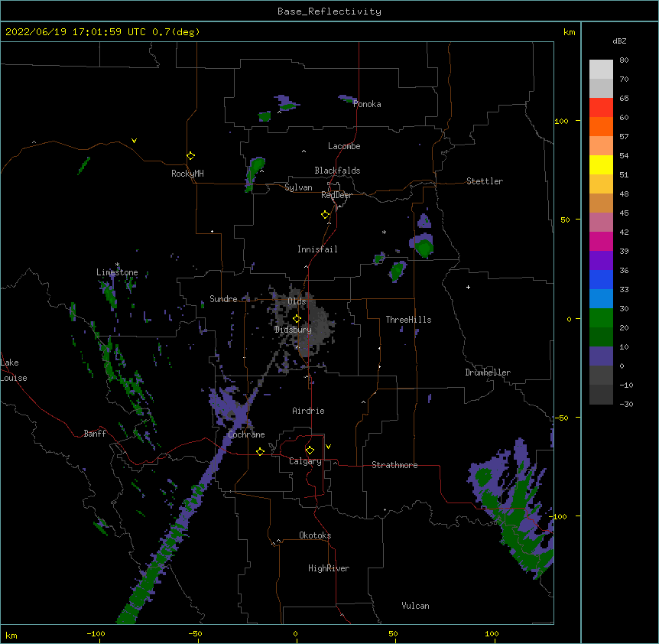Screen dimensions: 659x644
Task: Click the Didsbury label
Action: click(x=293, y=330)
